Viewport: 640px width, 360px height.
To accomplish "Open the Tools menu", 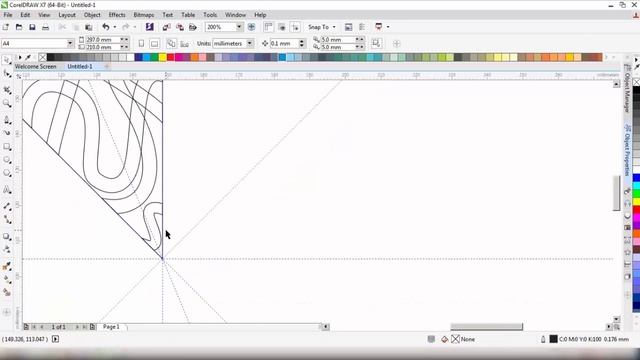I will pyautogui.click(x=210, y=15).
